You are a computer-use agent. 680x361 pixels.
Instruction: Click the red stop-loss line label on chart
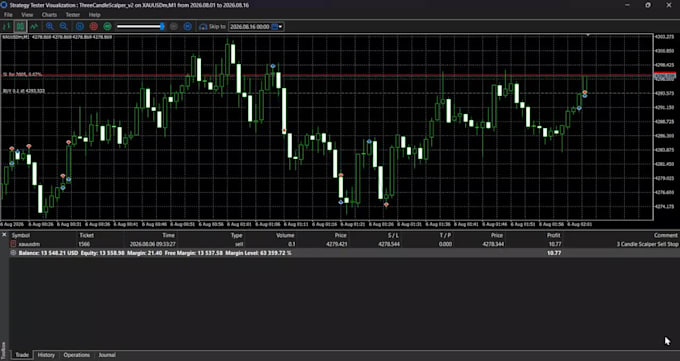[x=23, y=75]
